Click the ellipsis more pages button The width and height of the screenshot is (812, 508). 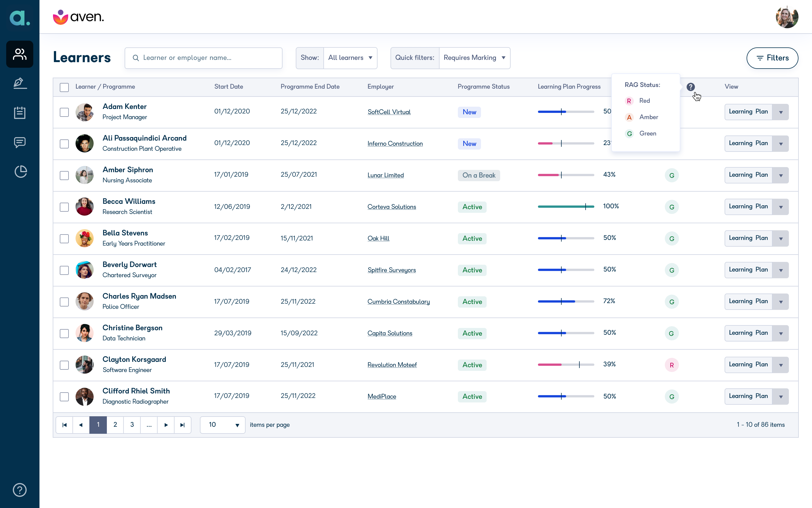tap(149, 425)
